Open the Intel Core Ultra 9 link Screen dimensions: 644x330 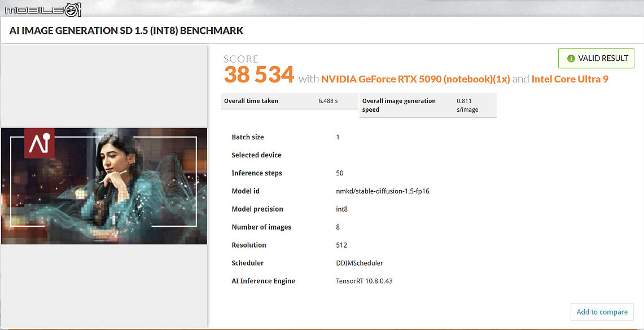(569, 79)
